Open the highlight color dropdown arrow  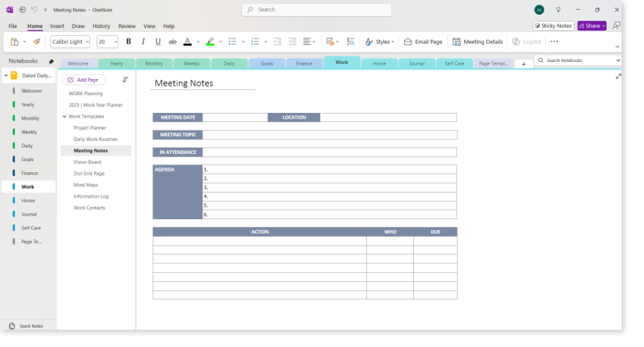click(x=221, y=42)
